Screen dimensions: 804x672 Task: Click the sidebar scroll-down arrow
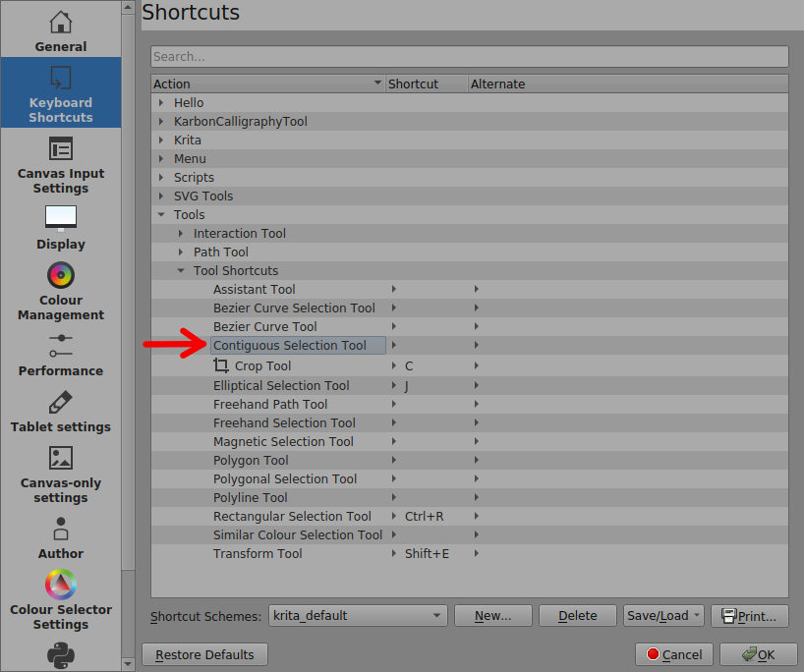pos(128,664)
